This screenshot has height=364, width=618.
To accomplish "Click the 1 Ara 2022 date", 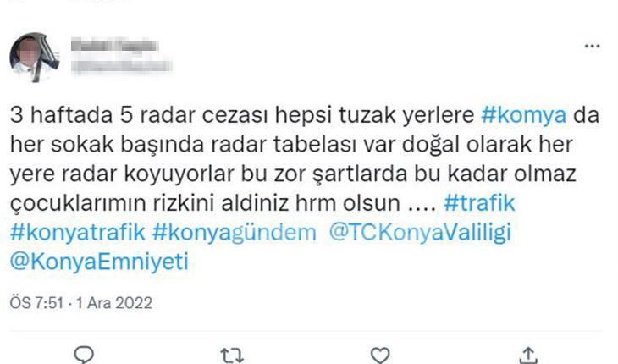I will pyautogui.click(x=114, y=303).
